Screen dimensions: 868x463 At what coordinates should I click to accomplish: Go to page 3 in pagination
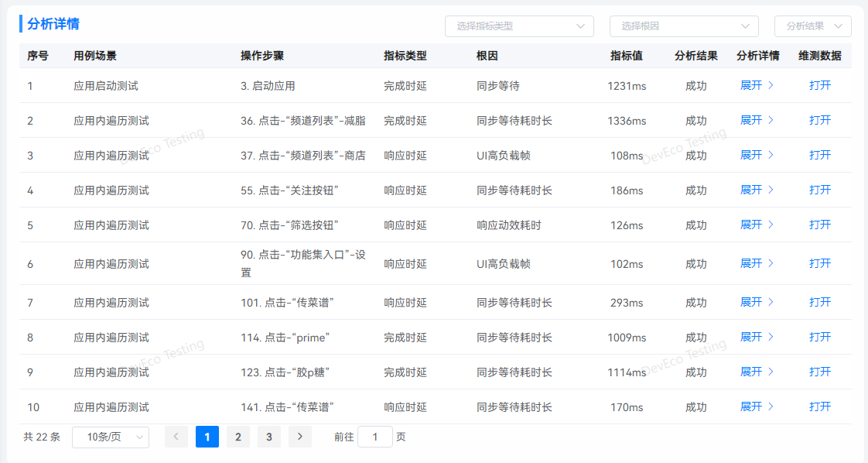pos(269,437)
